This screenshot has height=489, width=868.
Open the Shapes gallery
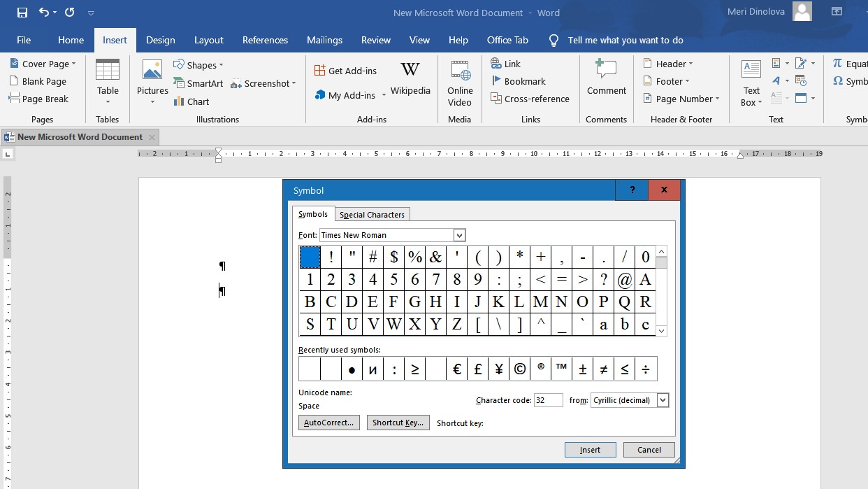pos(198,65)
